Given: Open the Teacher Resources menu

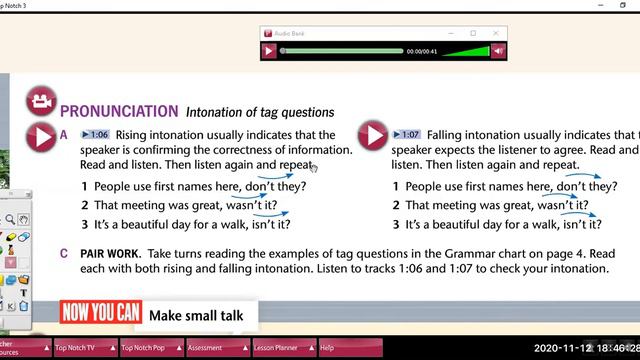Looking at the screenshot, I should coord(25,348).
